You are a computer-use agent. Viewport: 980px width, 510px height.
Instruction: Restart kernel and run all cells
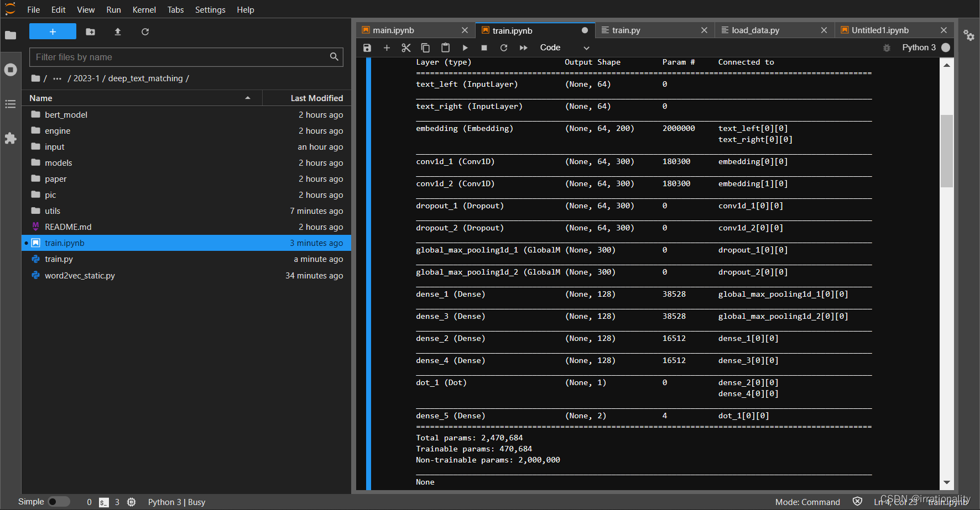click(x=524, y=48)
